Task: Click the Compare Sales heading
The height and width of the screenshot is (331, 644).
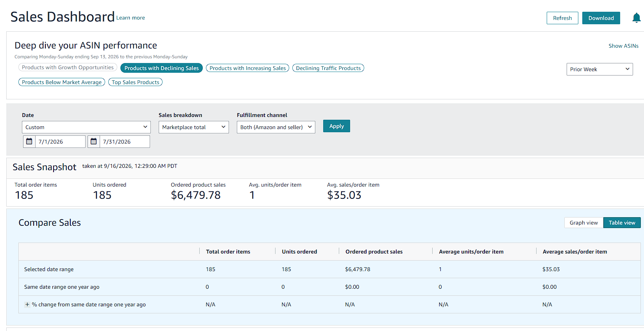Action: 50,223
